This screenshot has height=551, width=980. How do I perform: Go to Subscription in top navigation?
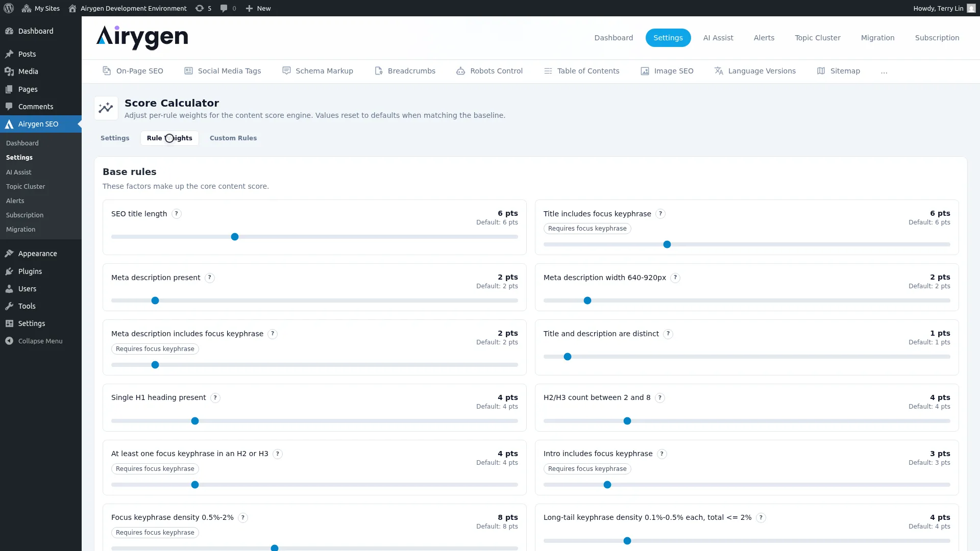pyautogui.click(x=937, y=38)
